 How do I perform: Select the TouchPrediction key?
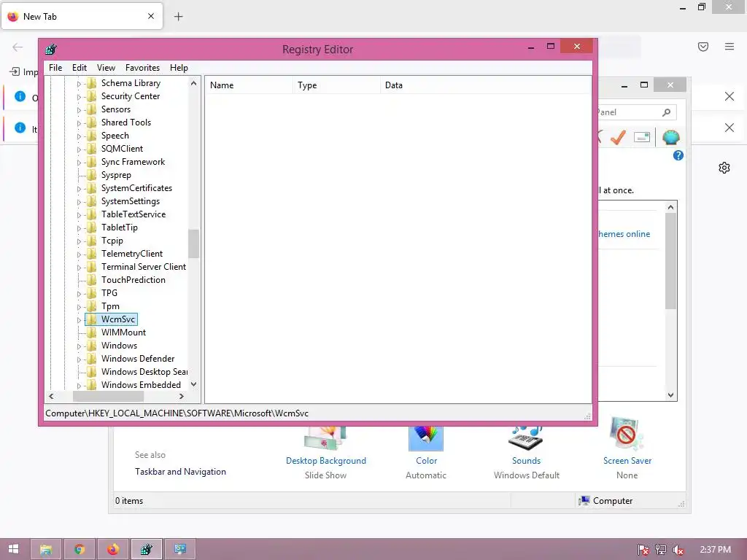(133, 280)
